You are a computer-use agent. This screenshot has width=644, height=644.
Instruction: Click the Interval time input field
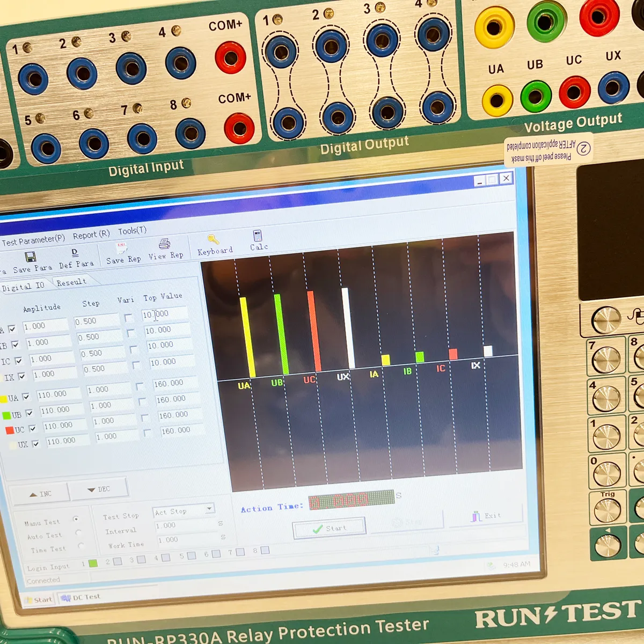click(x=185, y=525)
